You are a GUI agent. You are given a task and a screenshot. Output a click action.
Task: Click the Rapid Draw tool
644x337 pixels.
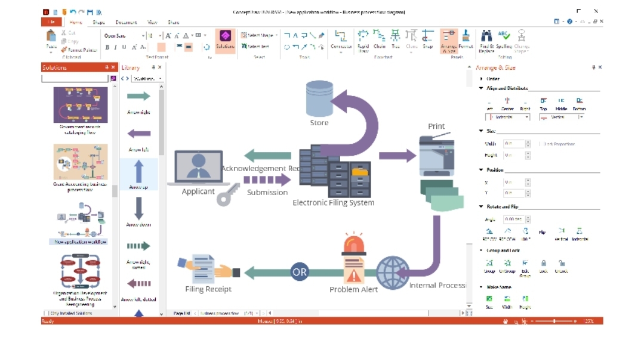click(363, 40)
